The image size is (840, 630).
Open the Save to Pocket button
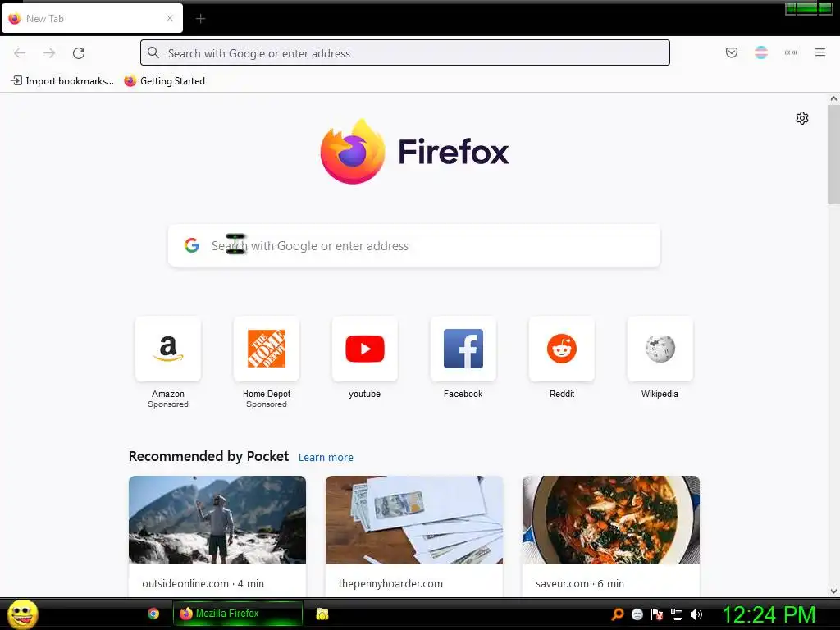click(x=731, y=52)
